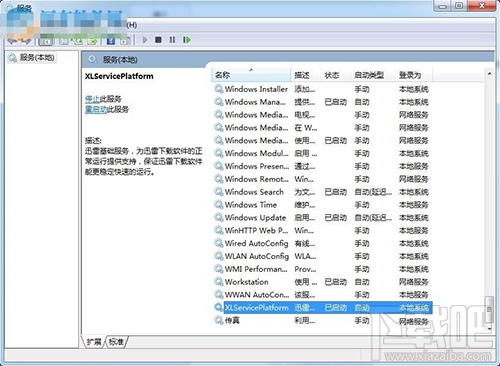
Task: Click the vertical scrollbar thumb
Action: 489,310
